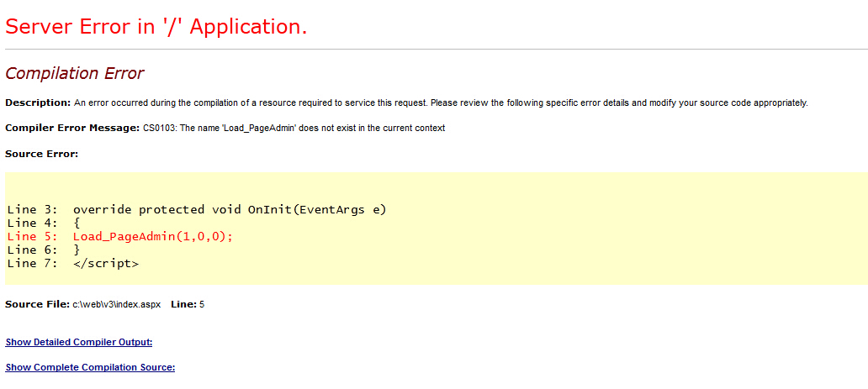Screen dimensions: 868x389
Task: Click the horizontal rule below the Server Error title
Action: point(434,50)
